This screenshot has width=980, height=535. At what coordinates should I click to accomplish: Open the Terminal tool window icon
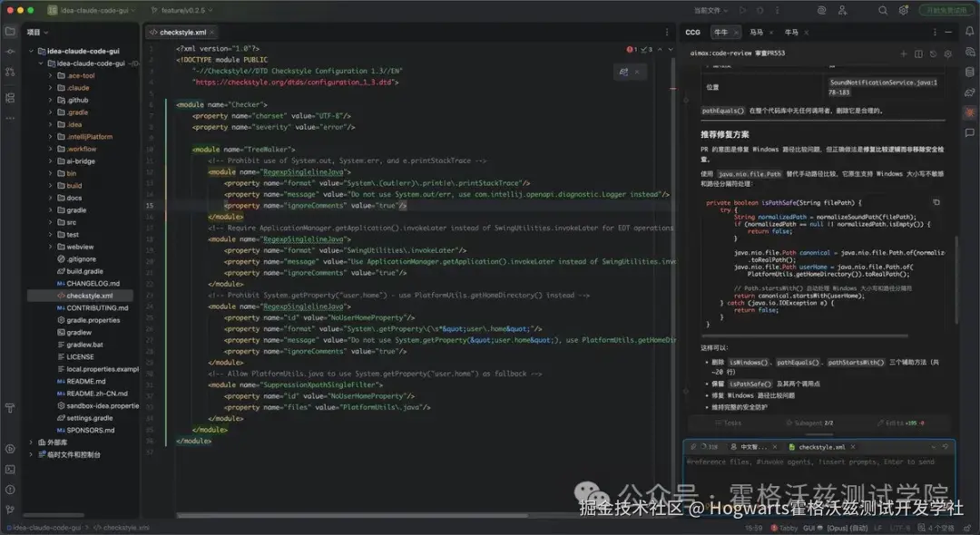(x=10, y=470)
